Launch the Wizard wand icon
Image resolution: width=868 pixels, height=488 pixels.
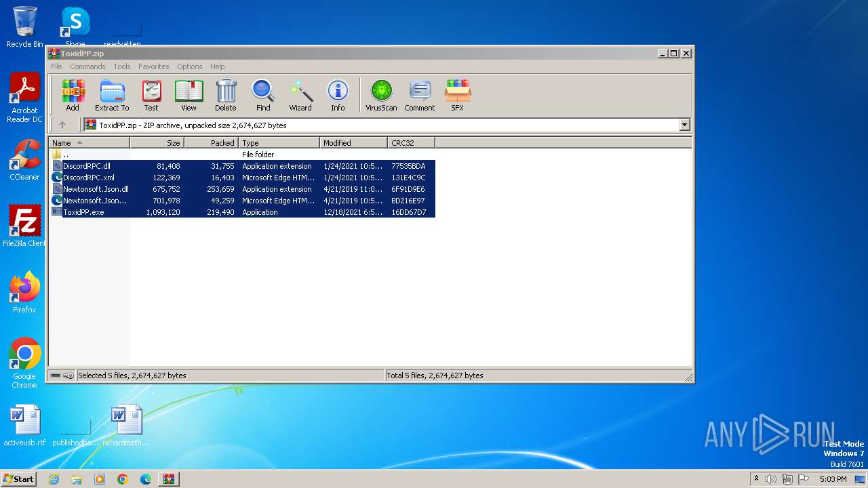point(300,95)
